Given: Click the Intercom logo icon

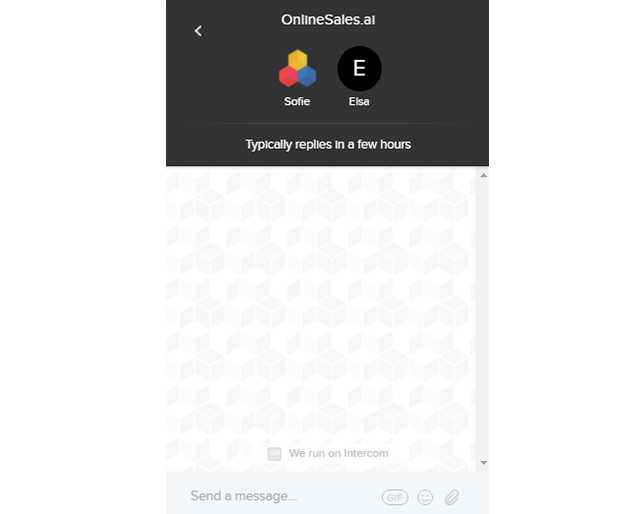Looking at the screenshot, I should pos(274,454).
